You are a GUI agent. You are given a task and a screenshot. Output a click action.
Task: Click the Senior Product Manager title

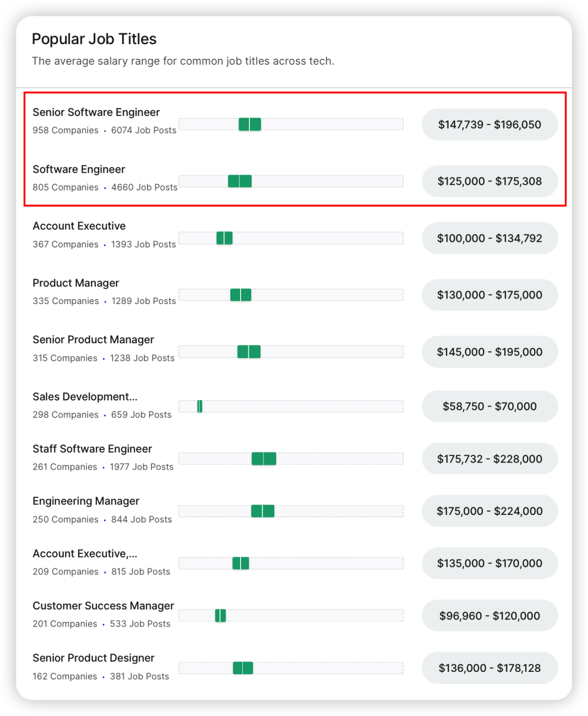(93, 340)
